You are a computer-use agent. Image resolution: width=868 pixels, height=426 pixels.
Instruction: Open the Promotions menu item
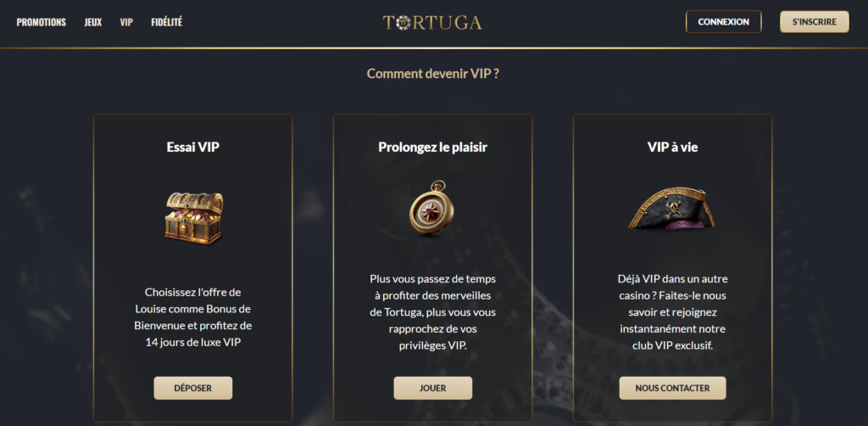tap(41, 22)
